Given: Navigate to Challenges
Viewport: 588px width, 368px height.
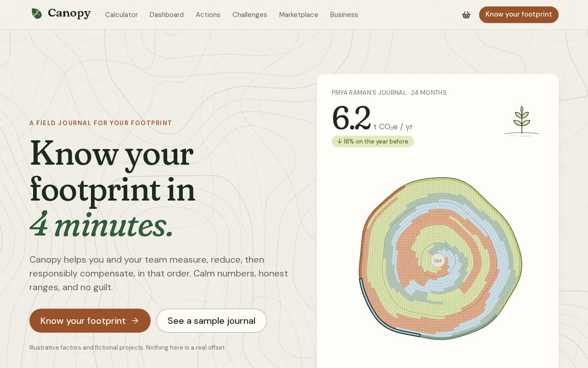Looking at the screenshot, I should (x=249, y=15).
